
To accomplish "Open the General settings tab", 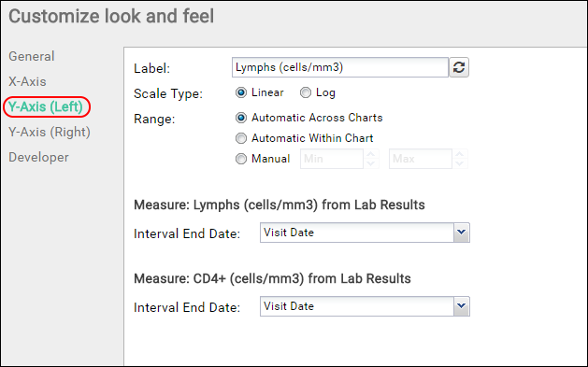I will point(32,56).
